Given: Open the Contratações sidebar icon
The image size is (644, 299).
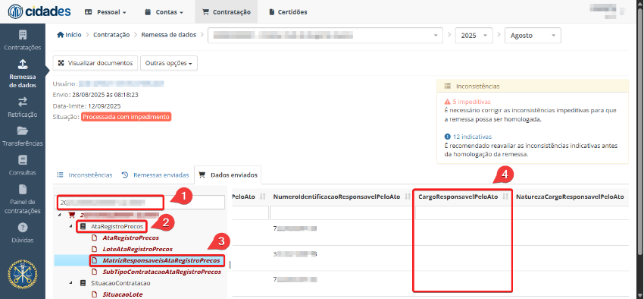Looking at the screenshot, I should [x=23, y=35].
